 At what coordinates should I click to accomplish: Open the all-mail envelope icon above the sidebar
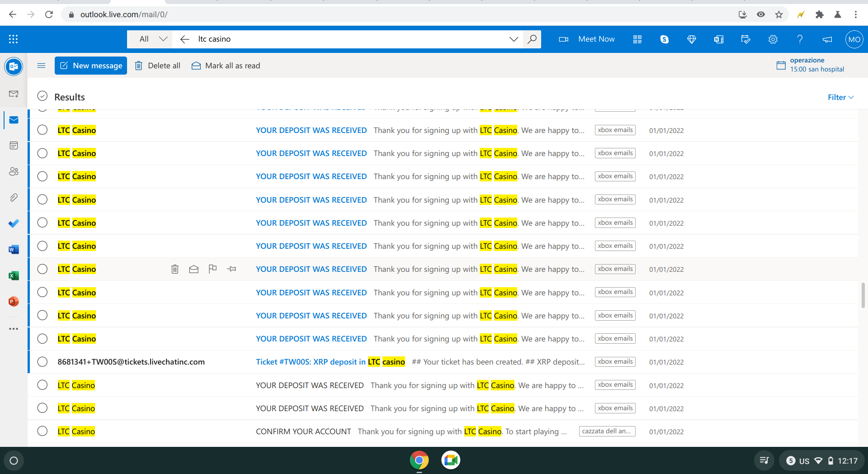pyautogui.click(x=14, y=94)
